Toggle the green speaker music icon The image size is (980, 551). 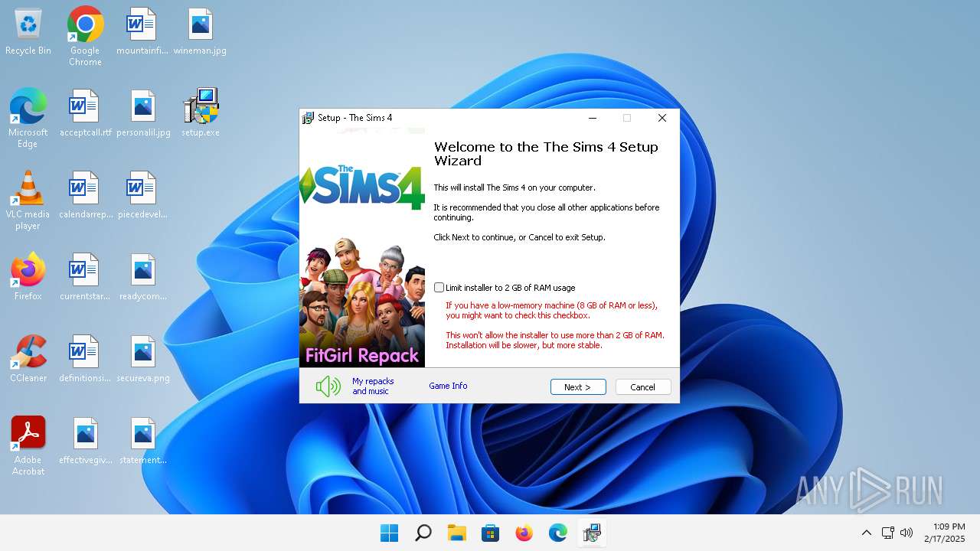pyautogui.click(x=328, y=386)
